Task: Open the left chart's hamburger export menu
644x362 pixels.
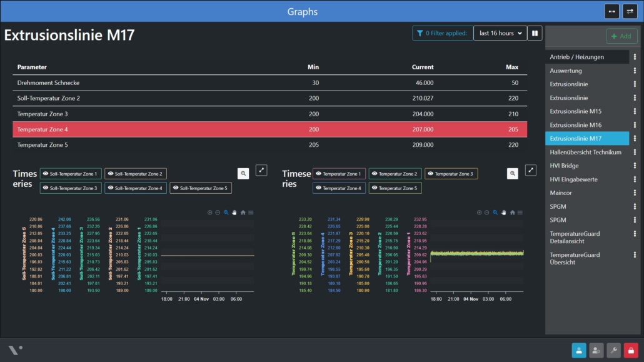Action: pos(251,213)
